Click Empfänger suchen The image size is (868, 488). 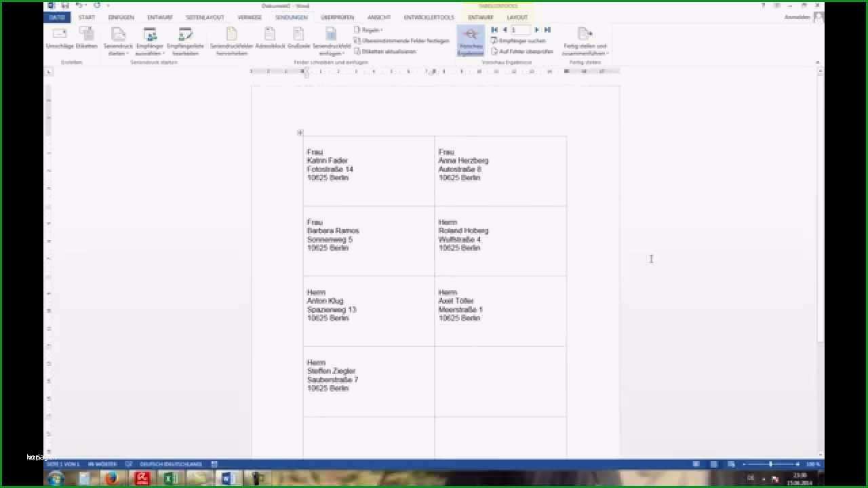pos(517,41)
